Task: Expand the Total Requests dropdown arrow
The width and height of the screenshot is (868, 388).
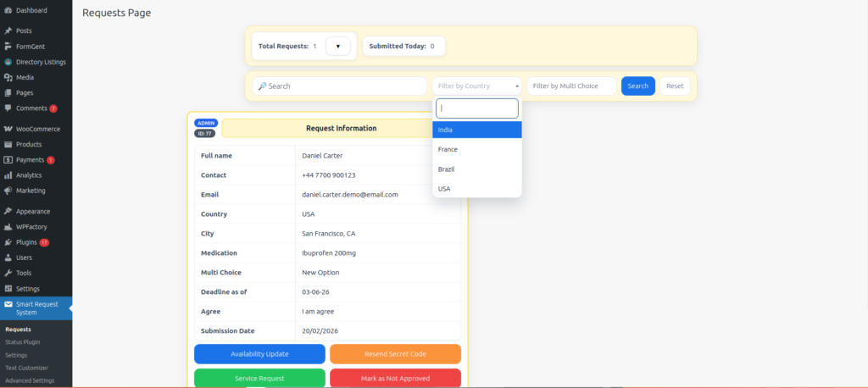Action: click(337, 47)
